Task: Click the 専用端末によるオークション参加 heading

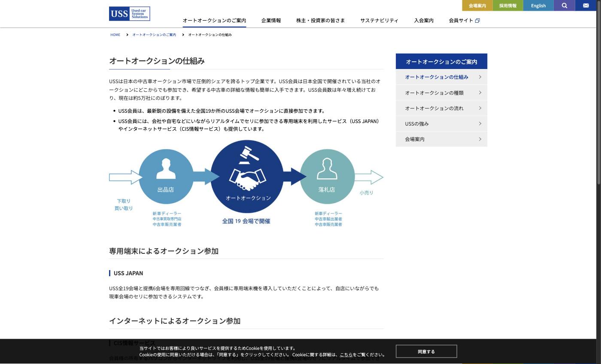Action: pyautogui.click(x=164, y=251)
